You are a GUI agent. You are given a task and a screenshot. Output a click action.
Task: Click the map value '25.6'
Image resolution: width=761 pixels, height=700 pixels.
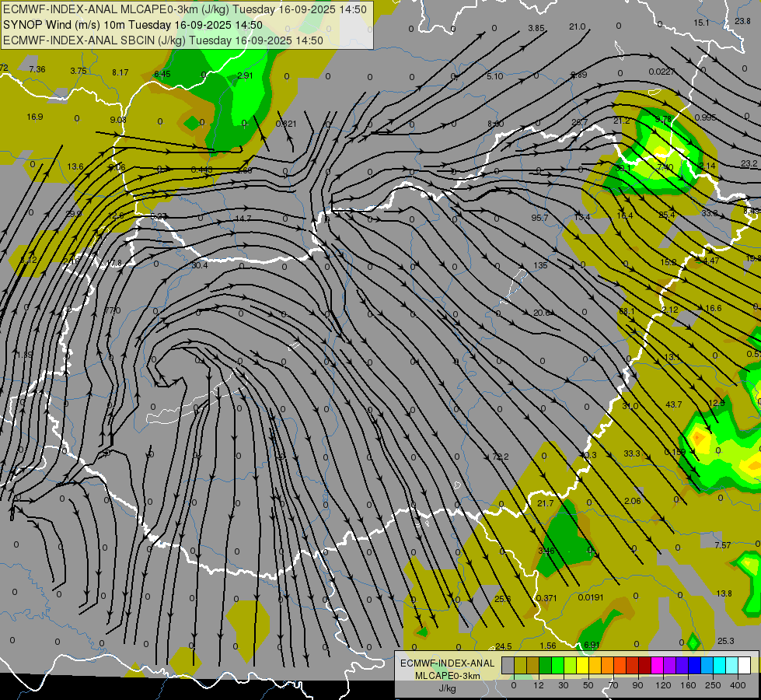503,599
